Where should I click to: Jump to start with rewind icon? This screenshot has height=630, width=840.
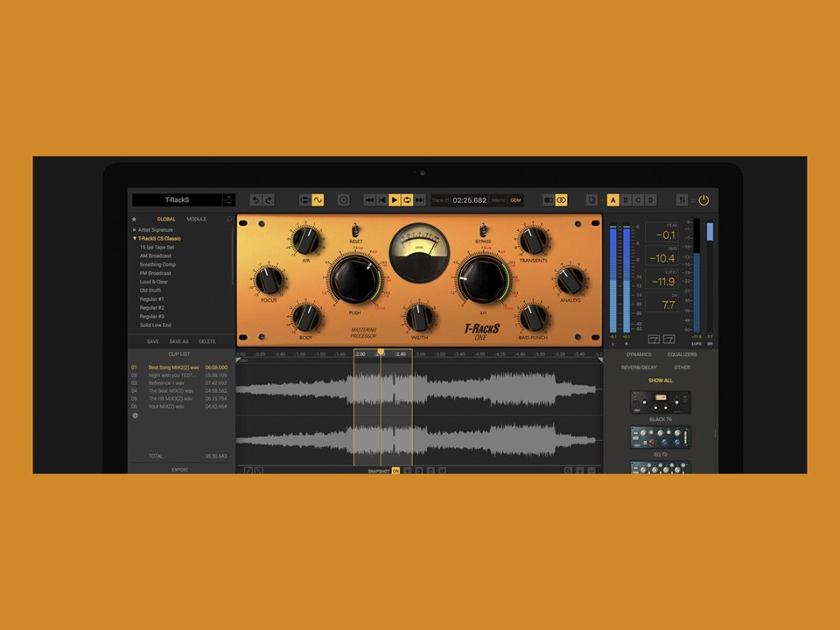pos(369,199)
